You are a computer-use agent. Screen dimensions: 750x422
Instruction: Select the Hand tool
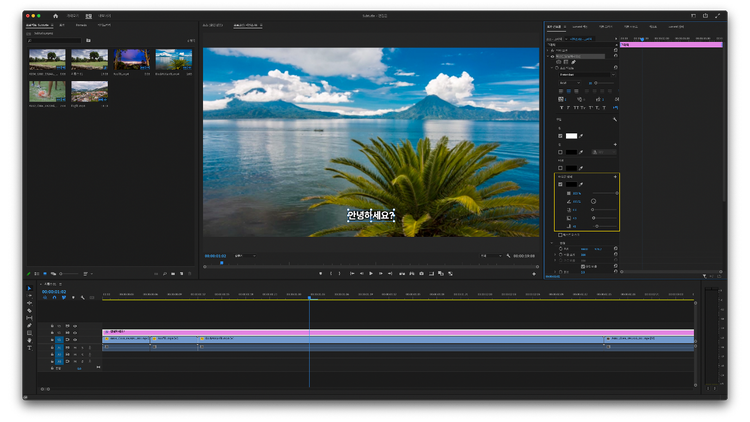point(29,341)
